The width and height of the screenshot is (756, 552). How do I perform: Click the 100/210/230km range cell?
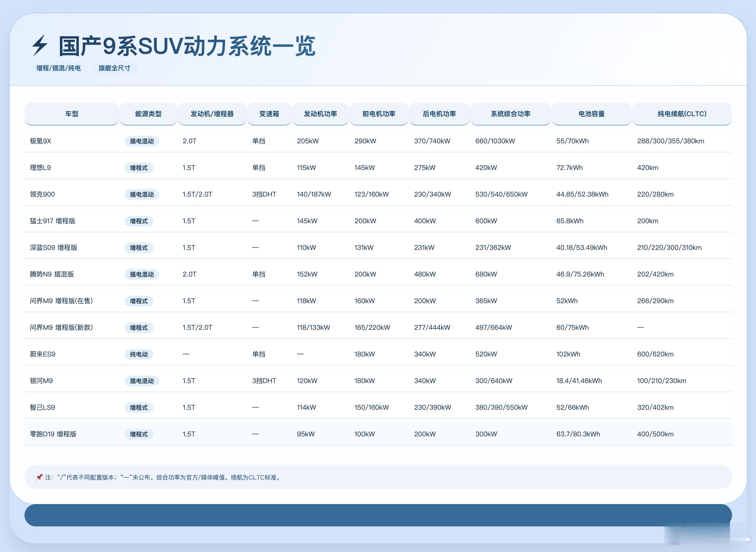(661, 381)
